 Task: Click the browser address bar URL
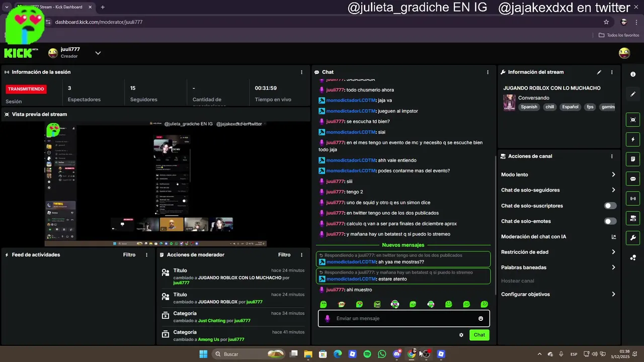click(99, 22)
